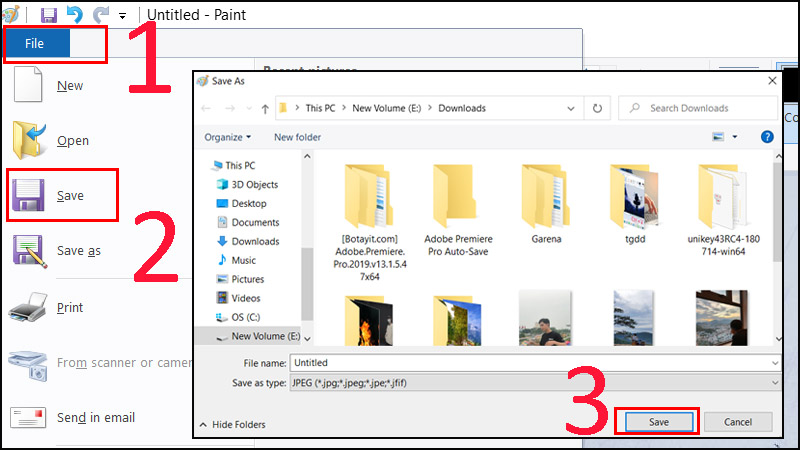Select Send in email option
800x450 pixels.
[95, 417]
